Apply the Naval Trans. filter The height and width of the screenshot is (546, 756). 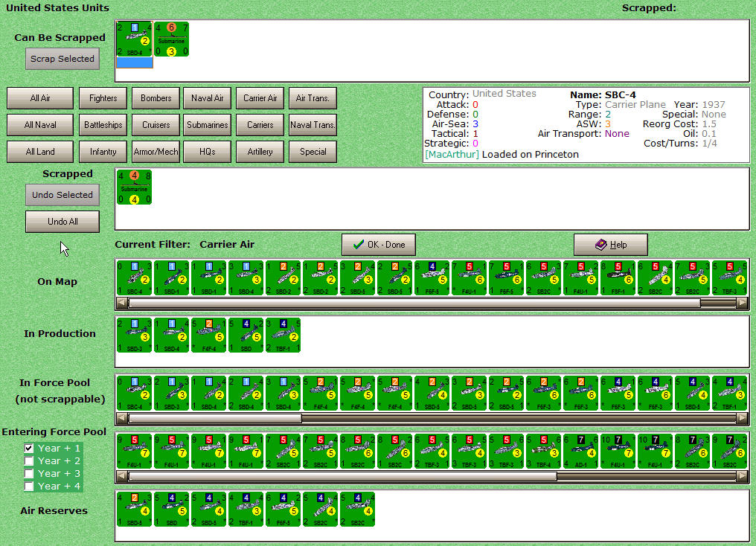point(313,125)
